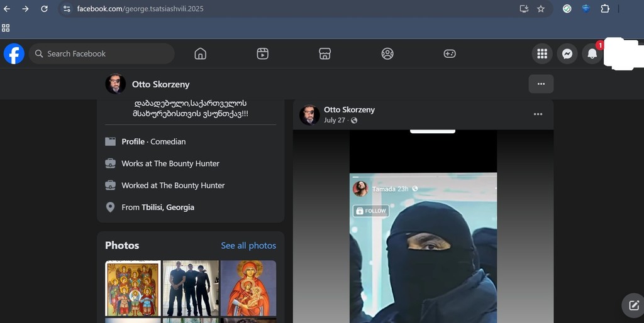Click the briefcase icon beside Works at
This screenshot has height=323, width=644.
coord(110,163)
